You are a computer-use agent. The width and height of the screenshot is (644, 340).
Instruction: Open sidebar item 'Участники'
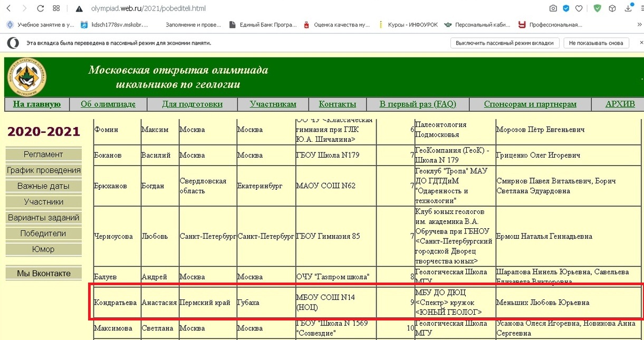click(x=43, y=202)
